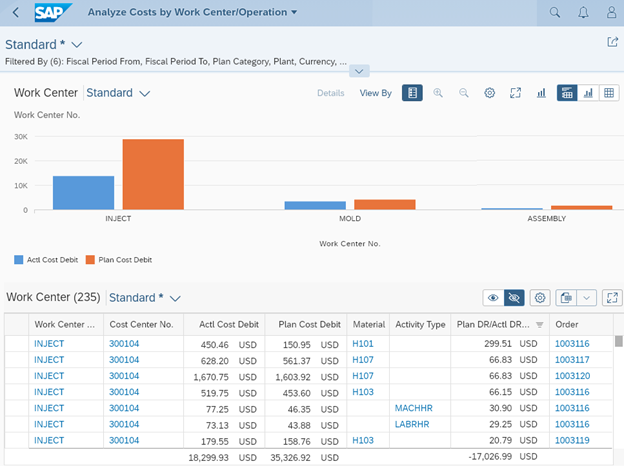This screenshot has width=624, height=466.
Task: Open the notifications bell
Action: coord(583,13)
